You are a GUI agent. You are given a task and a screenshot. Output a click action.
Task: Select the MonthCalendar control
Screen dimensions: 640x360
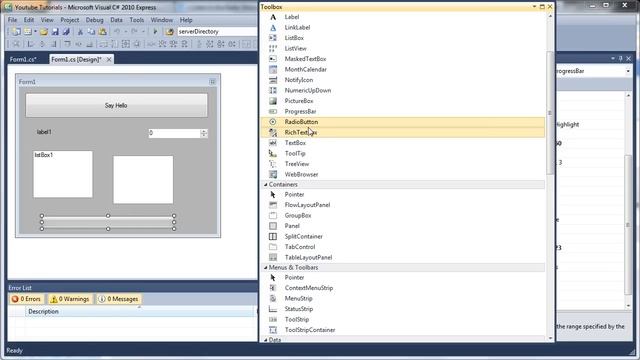[x=306, y=69]
